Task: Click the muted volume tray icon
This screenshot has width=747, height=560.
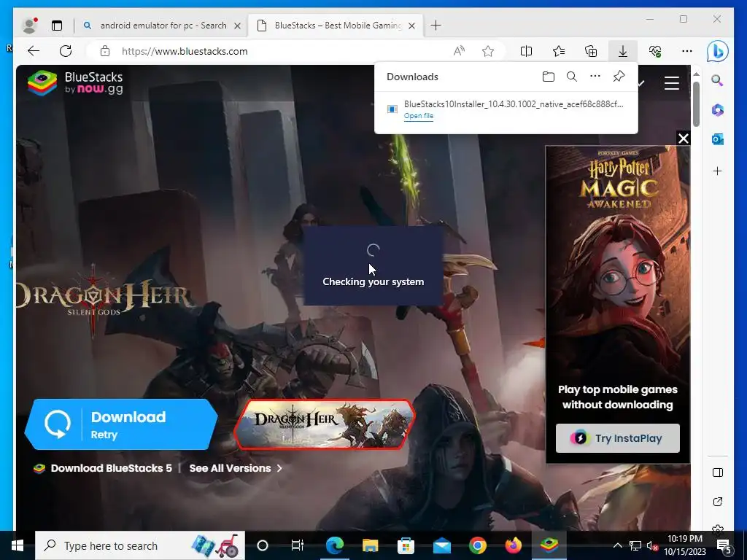Action: tap(652, 545)
